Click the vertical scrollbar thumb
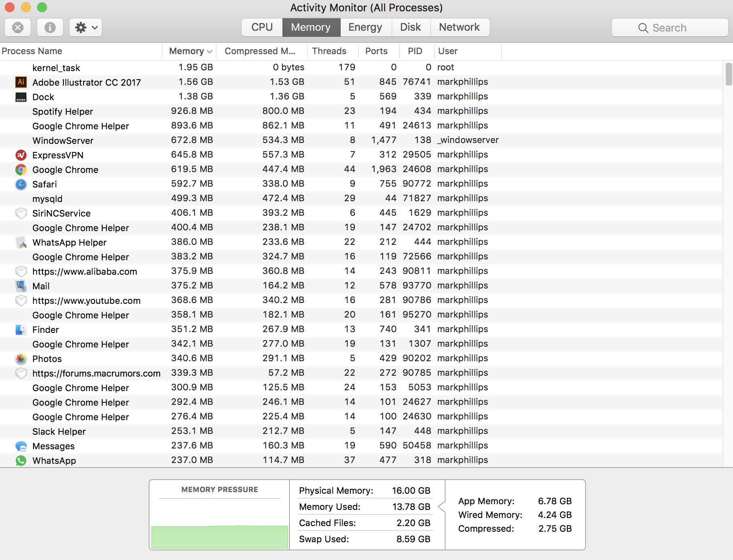The height and width of the screenshot is (560, 733). pos(729,74)
